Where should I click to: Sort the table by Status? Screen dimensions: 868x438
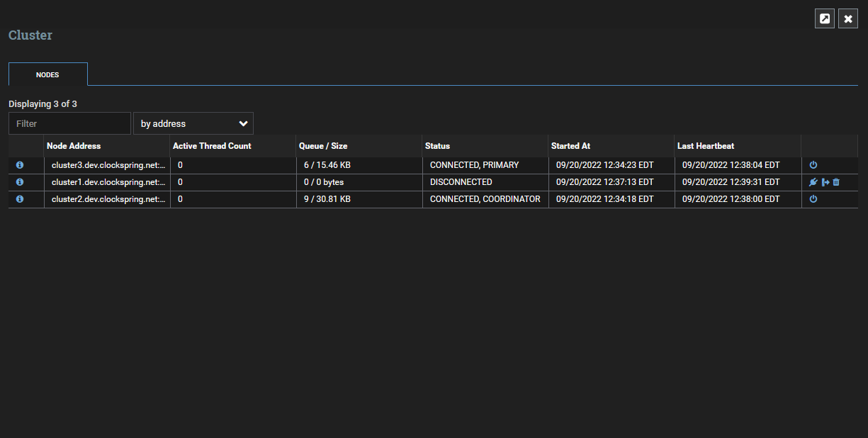436,146
